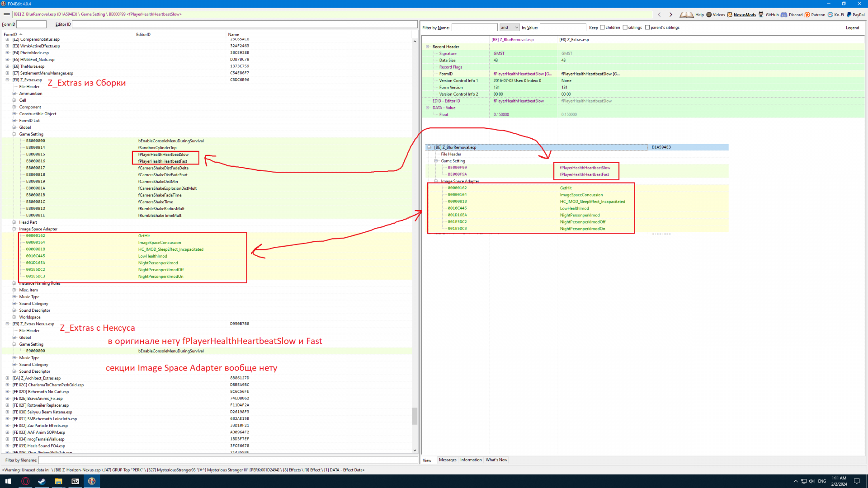Select the fPlayerHealthHeartbeatSlow game setting
The image size is (868, 488).
click(163, 155)
